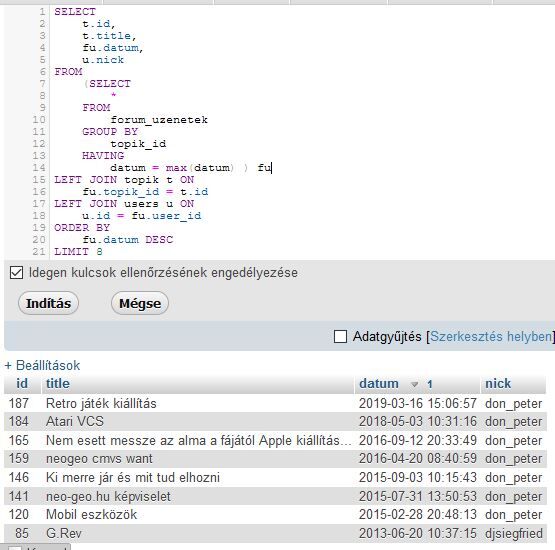Enable the Adatgyűjtés checkbox

click(x=340, y=336)
